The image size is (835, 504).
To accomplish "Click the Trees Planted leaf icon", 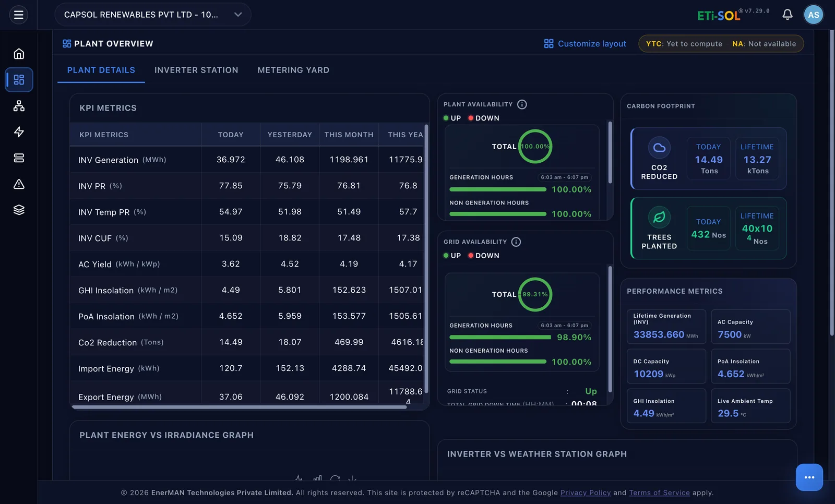I will [x=659, y=217].
